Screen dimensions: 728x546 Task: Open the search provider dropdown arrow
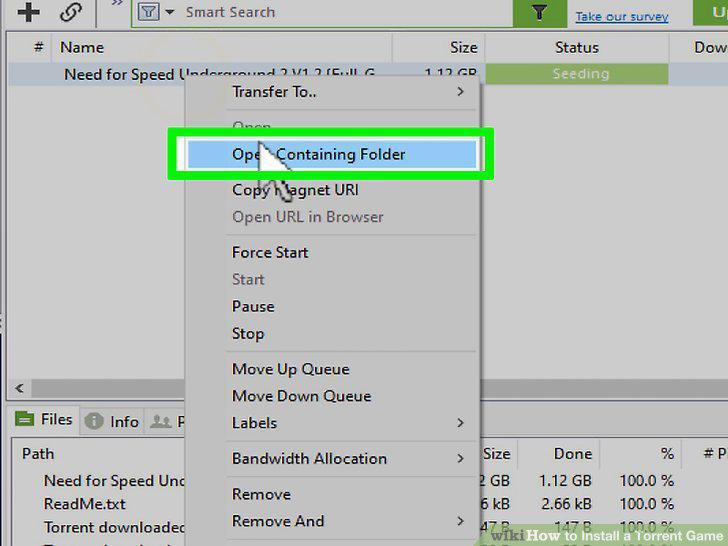pos(170,12)
